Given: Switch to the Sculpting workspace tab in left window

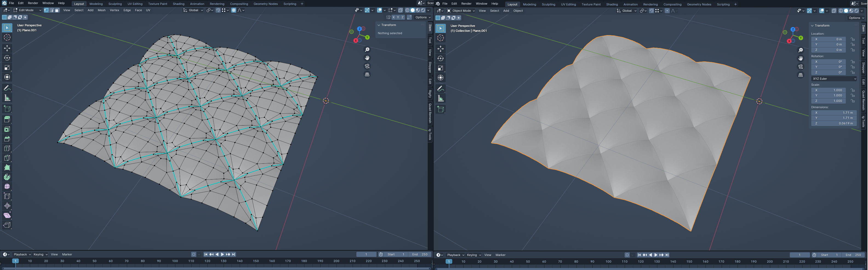Looking at the screenshot, I should click(x=115, y=4).
